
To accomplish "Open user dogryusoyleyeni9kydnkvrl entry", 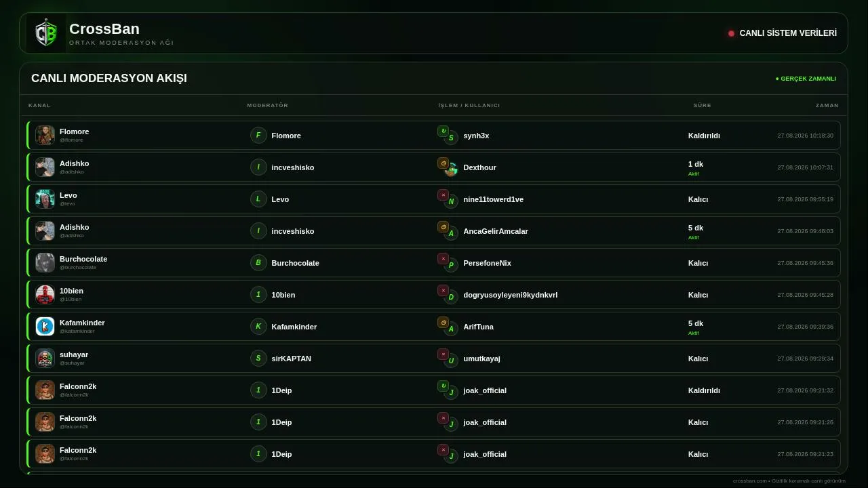I will tap(510, 295).
